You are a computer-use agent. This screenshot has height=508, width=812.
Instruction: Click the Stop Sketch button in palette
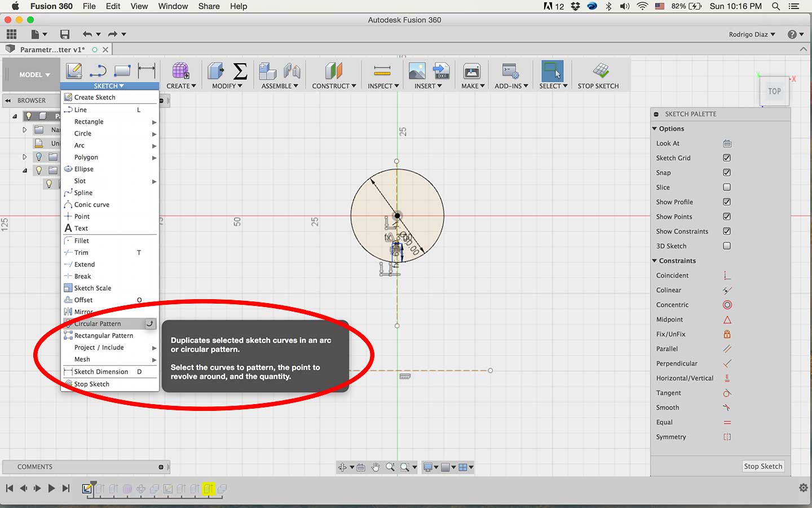(763, 466)
